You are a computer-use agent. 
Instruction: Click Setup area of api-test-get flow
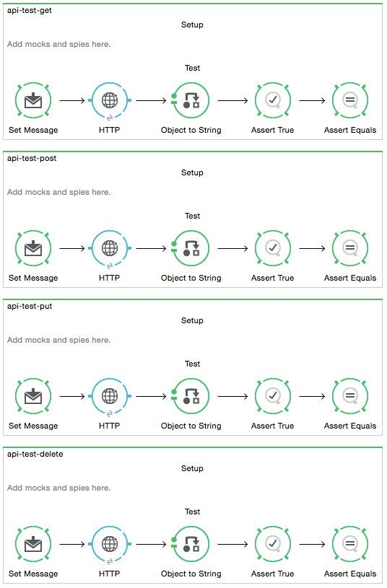[192, 25]
